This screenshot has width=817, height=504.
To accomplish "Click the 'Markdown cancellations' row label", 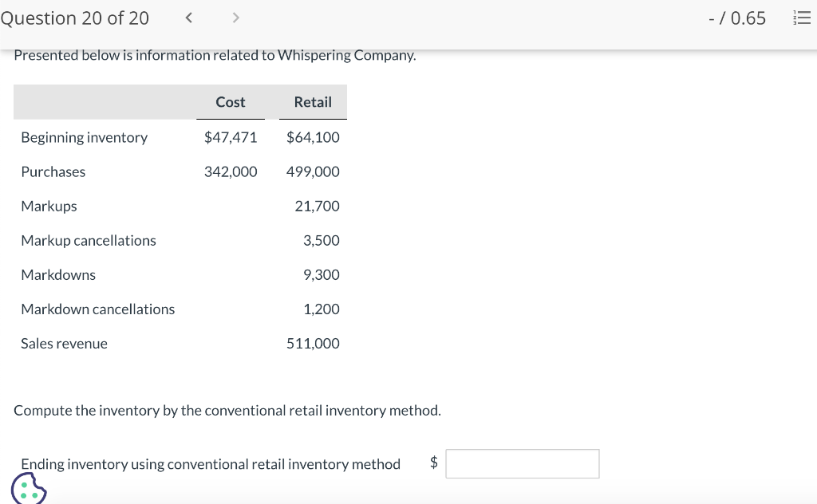I will 98,309.
